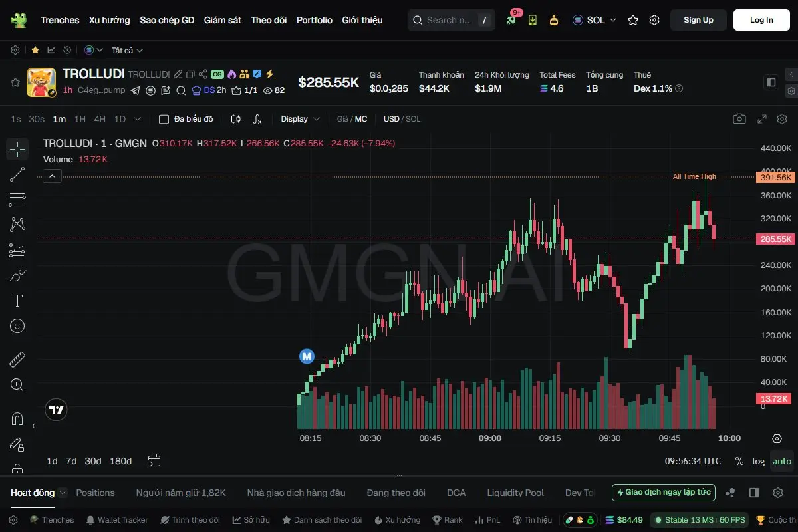Expand more timeframe intervals chevron
The image size is (798, 532).
[138, 119]
